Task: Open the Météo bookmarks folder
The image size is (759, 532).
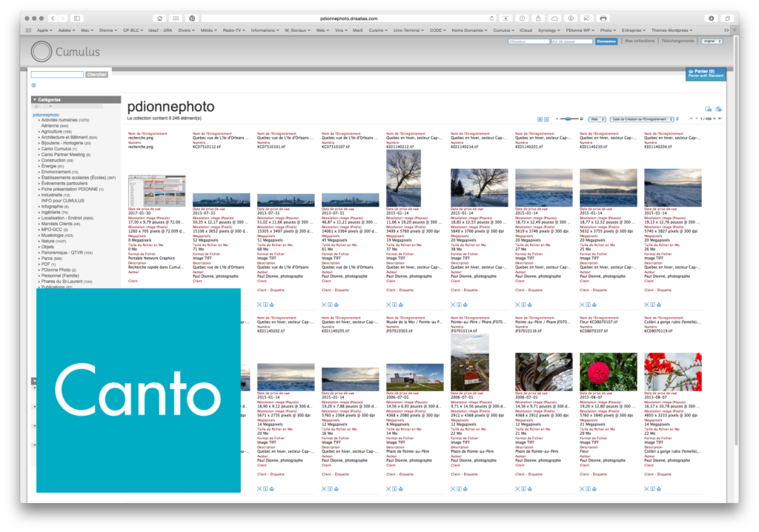Action: [208, 30]
